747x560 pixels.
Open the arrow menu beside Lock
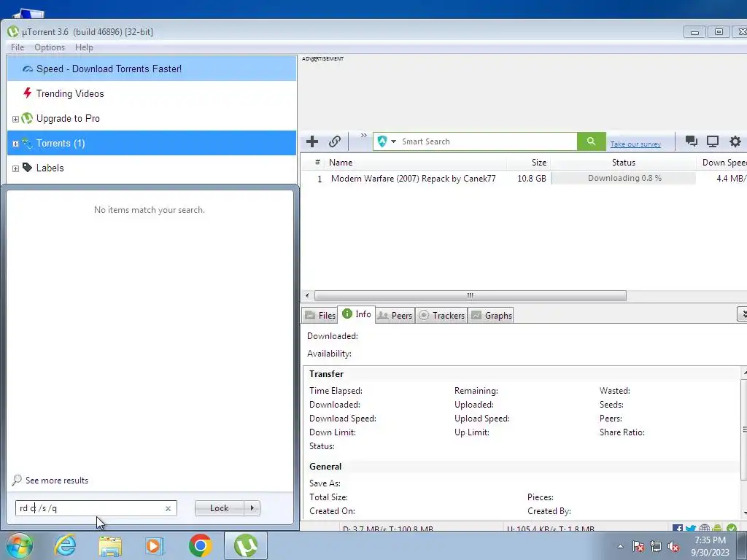click(252, 508)
